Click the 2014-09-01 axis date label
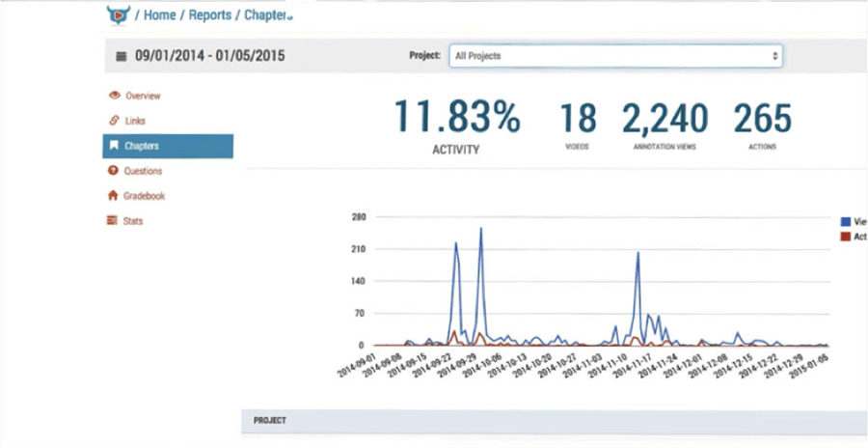This screenshot has width=868, height=448. click(357, 364)
